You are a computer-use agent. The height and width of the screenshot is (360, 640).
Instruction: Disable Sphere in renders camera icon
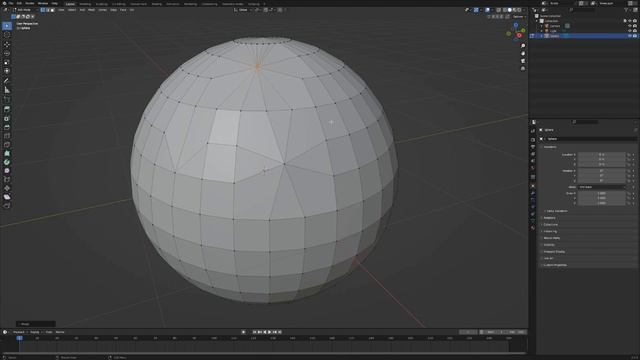(635, 36)
